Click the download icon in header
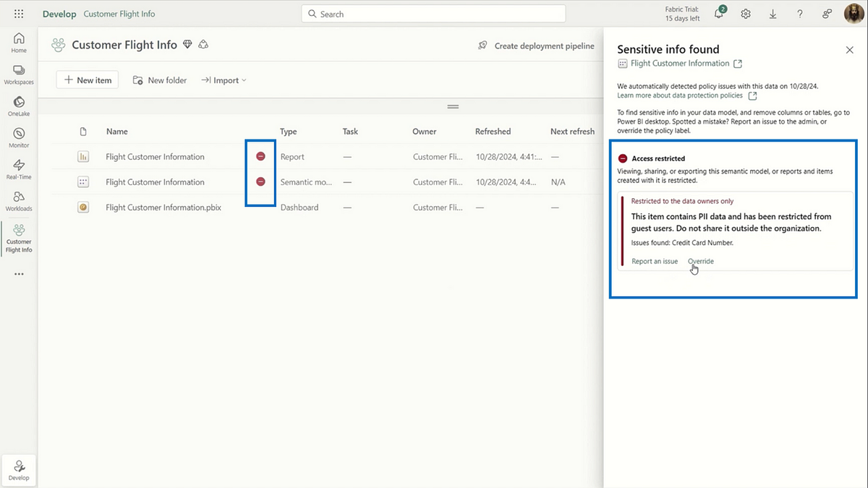This screenshot has height=488, width=868. pyautogui.click(x=773, y=14)
